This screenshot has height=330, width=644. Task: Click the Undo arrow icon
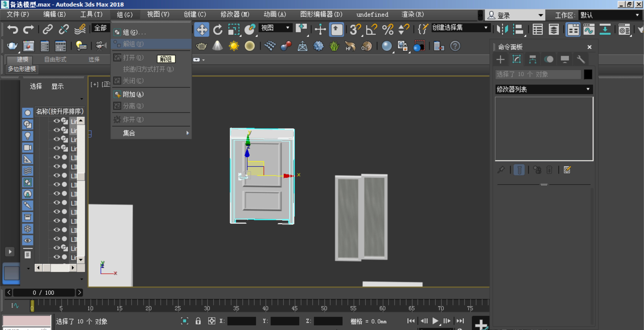[x=13, y=29]
